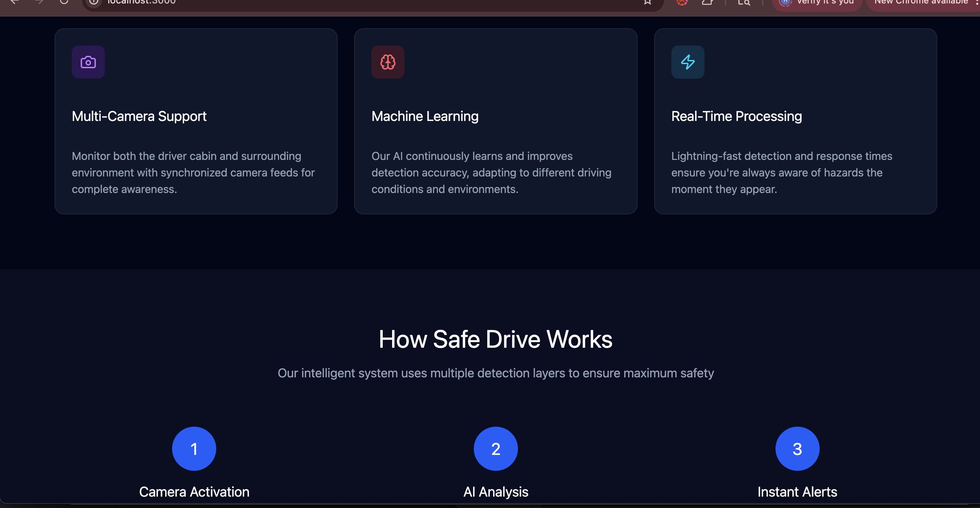Bookmark this page with the star icon
The image size is (980, 508).
click(647, 2)
